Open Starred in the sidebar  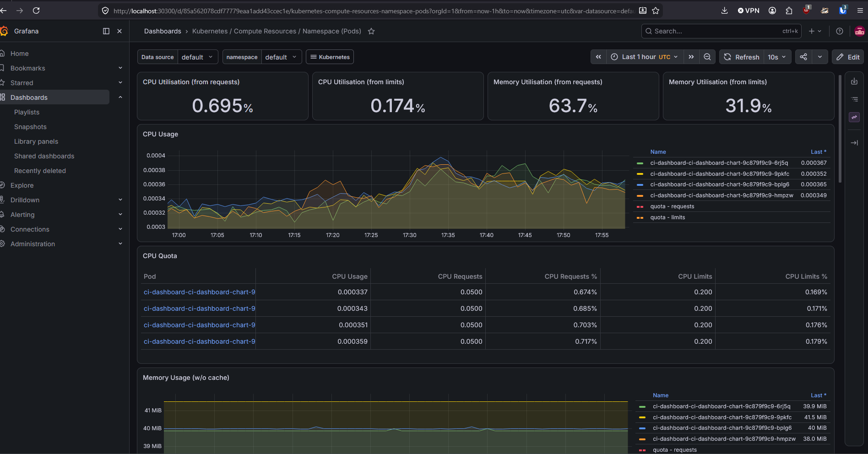coord(22,83)
